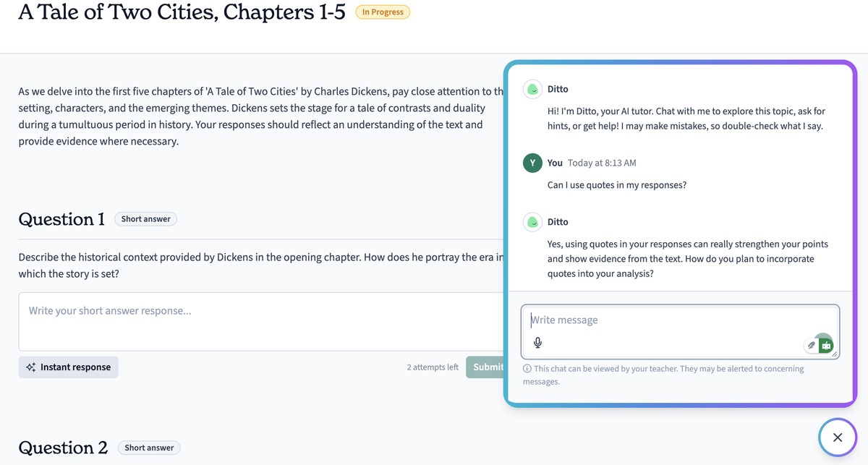
Task: Click Ditto's avatar on the latest reply
Action: (x=532, y=222)
